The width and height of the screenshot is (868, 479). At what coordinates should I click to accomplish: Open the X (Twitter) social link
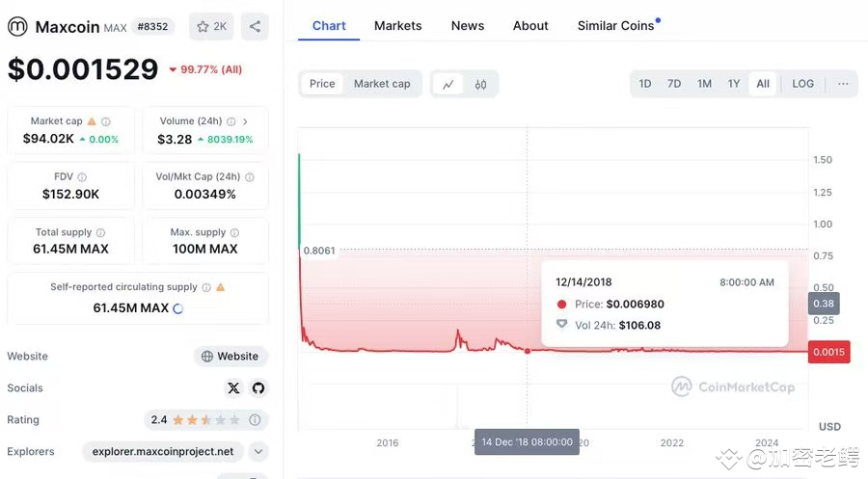[233, 387]
